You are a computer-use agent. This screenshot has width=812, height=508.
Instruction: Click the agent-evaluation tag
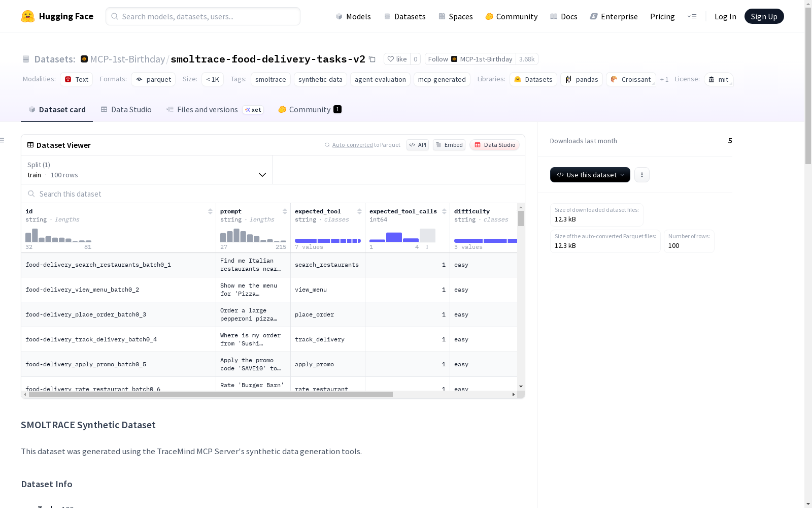[x=380, y=79]
